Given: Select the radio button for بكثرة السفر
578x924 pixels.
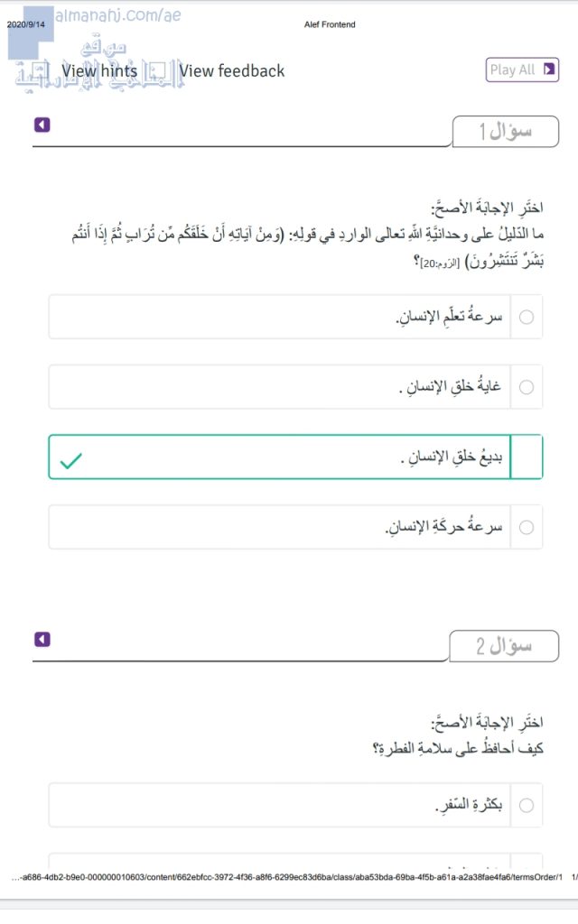Looking at the screenshot, I should coord(527,805).
